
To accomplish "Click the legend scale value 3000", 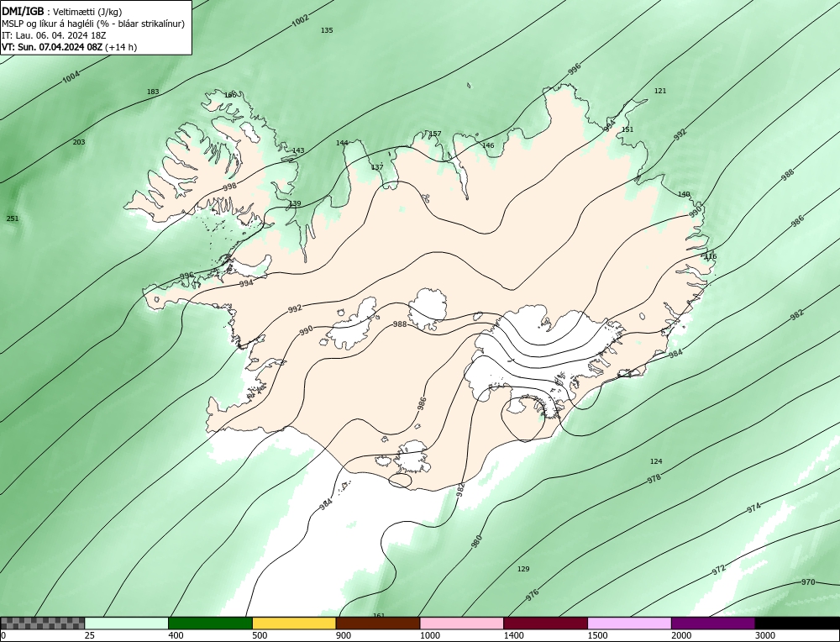I will 764,635.
